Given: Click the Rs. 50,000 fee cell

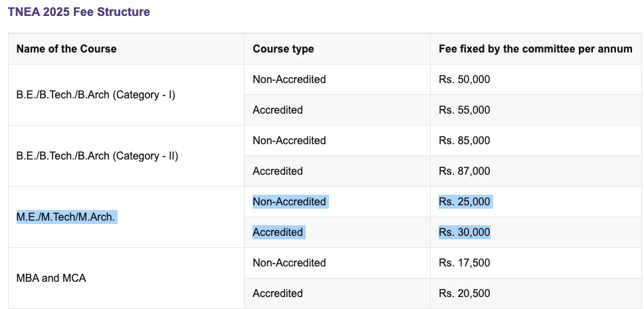Looking at the screenshot, I should tap(464, 79).
